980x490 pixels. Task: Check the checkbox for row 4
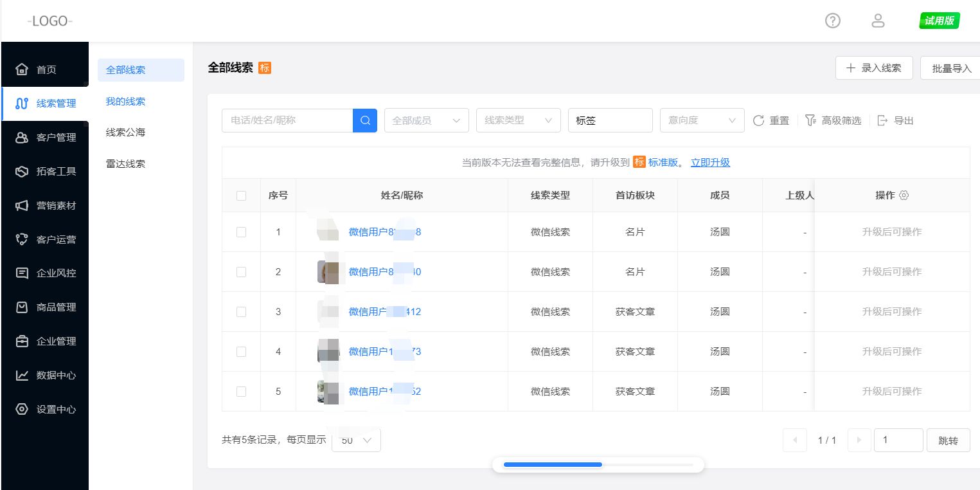tap(241, 352)
